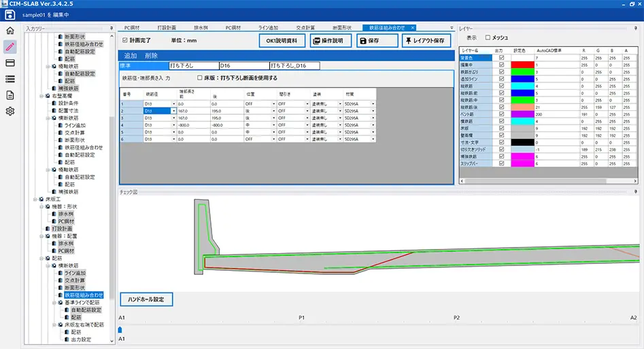Click the layer panel horizontal scrollbar
Image resolution: width=644 pixels, height=349 pixels.
click(x=536, y=181)
